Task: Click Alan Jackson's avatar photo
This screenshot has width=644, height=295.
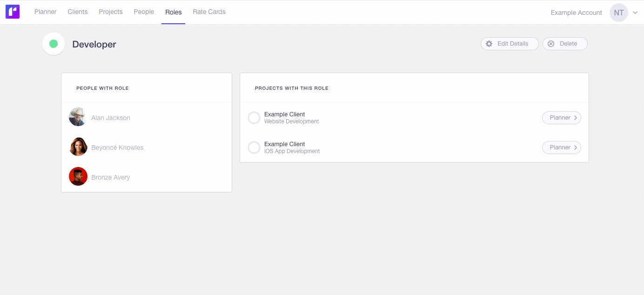Action: tap(78, 117)
